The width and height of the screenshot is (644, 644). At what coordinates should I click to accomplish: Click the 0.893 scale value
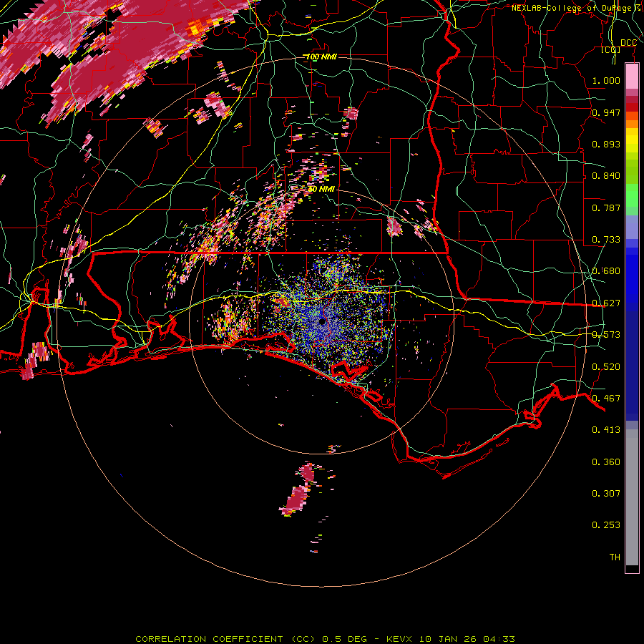[606, 144]
